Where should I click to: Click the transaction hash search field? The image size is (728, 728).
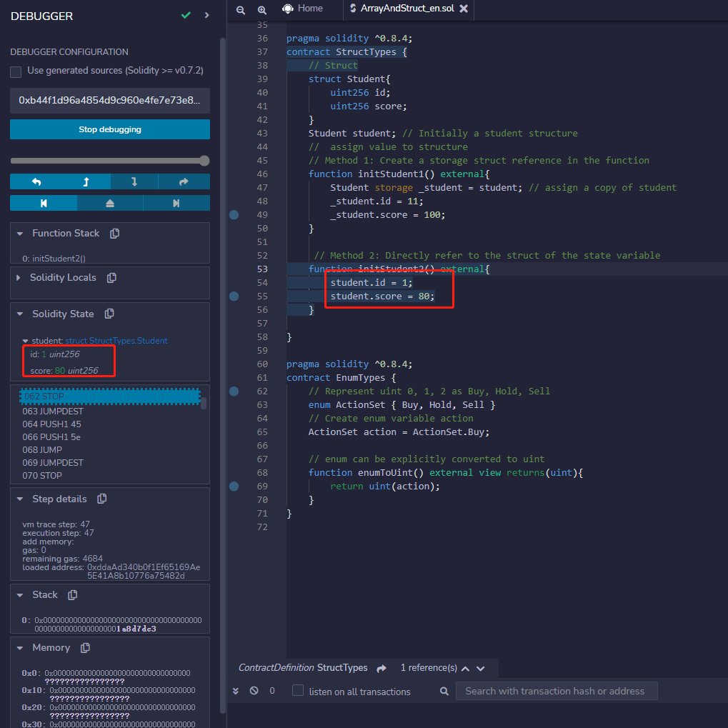pos(556,691)
